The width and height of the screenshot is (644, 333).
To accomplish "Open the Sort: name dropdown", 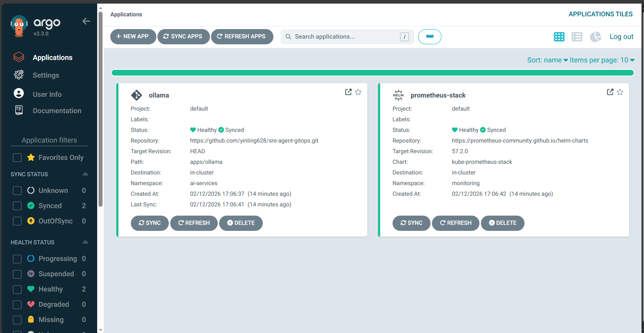I will pyautogui.click(x=547, y=60).
